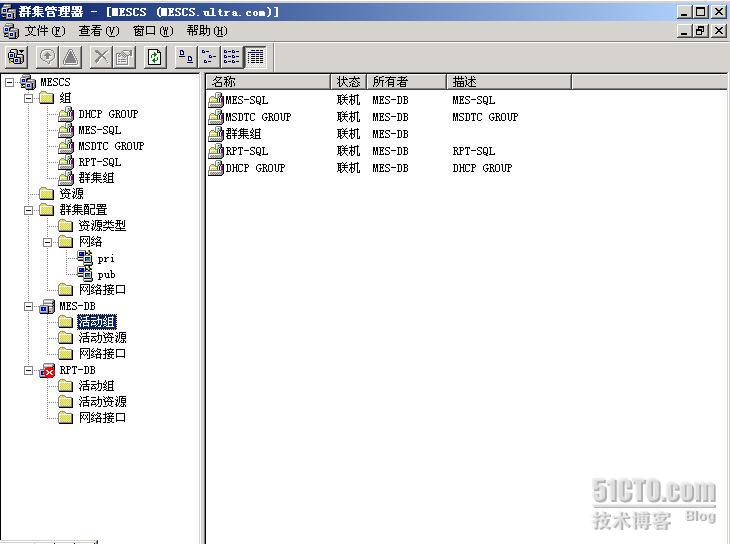The height and width of the screenshot is (544, 730).
Task: Open the 文件(F) menu
Action: (45, 31)
